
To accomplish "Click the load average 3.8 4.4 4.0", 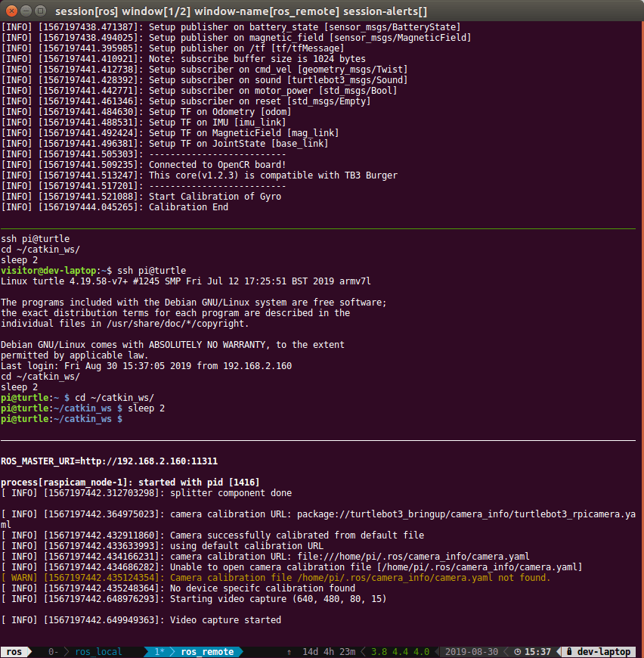I will (400, 652).
